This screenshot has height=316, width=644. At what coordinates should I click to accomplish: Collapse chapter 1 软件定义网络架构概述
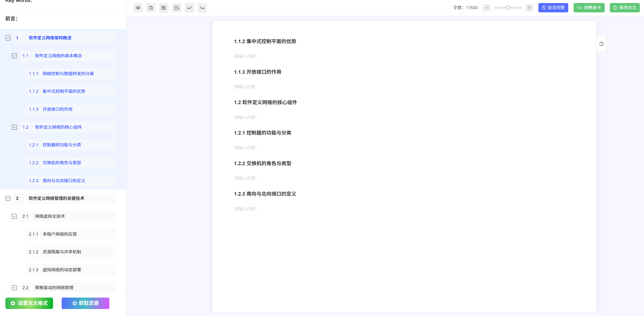tap(8, 38)
